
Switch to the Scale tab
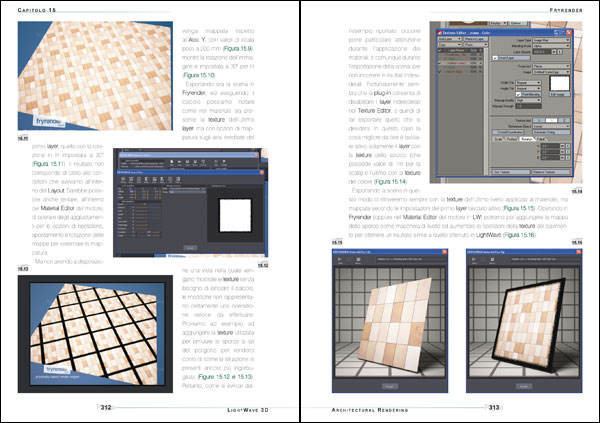coord(499,139)
